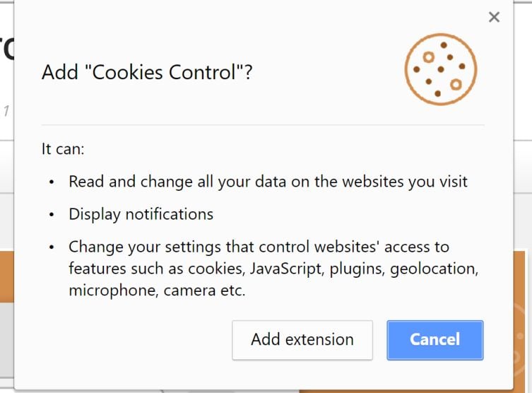Click the Add extension button
Image resolution: width=532 pixels, height=393 pixels.
302,340
